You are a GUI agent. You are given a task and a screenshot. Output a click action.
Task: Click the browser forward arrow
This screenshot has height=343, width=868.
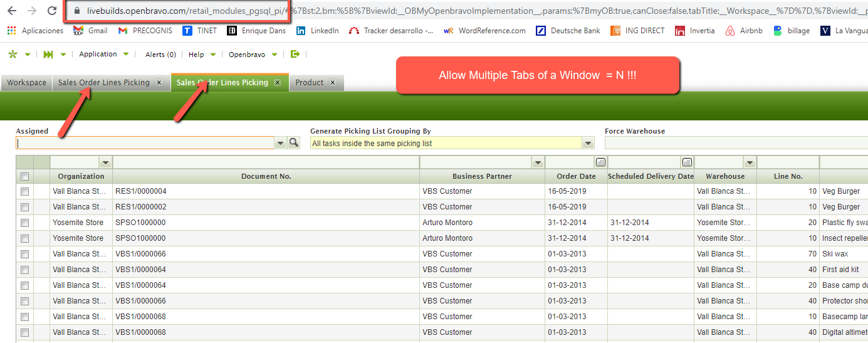click(x=32, y=11)
